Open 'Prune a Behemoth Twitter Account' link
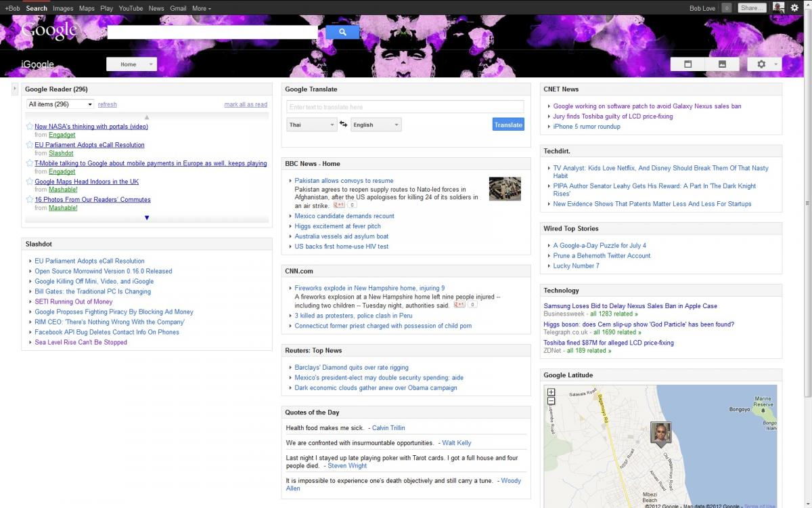The image size is (812, 508). click(x=602, y=255)
